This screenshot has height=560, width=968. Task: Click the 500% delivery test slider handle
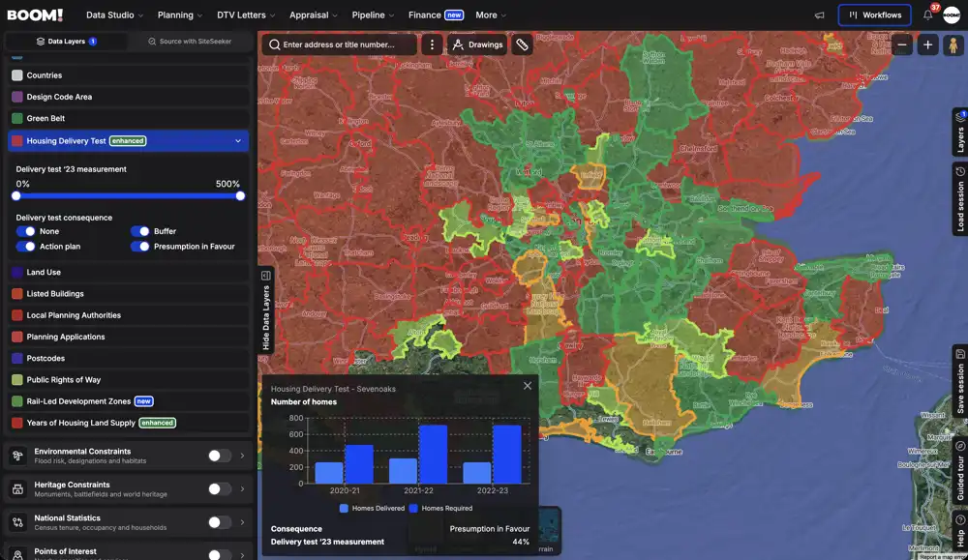point(240,196)
